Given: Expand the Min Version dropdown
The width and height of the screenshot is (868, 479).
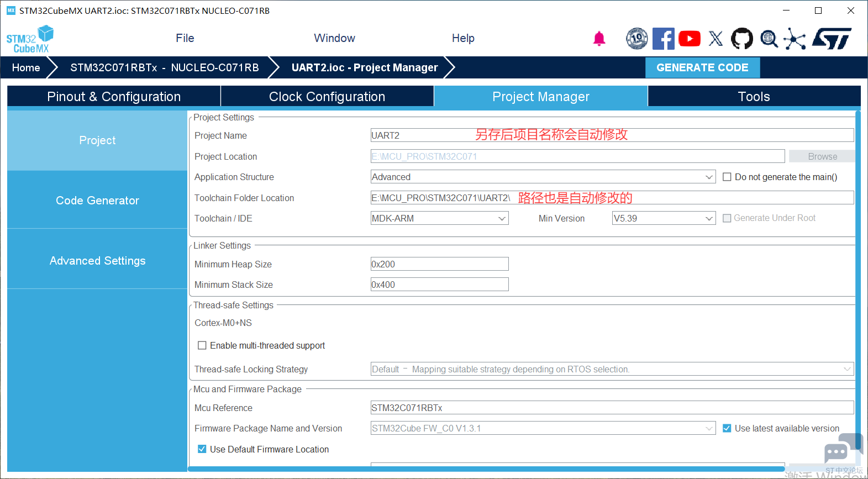Looking at the screenshot, I should (x=709, y=218).
